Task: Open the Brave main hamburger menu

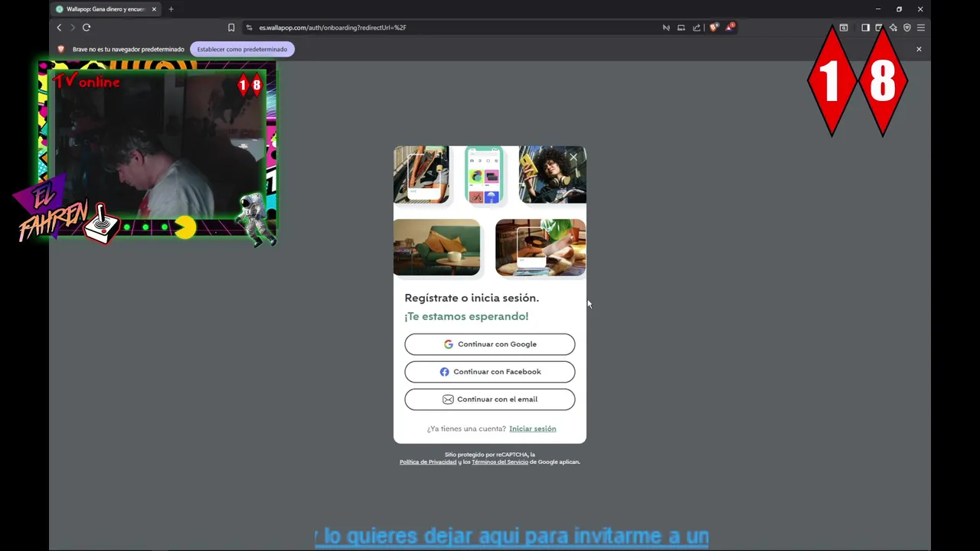Action: 921,28
